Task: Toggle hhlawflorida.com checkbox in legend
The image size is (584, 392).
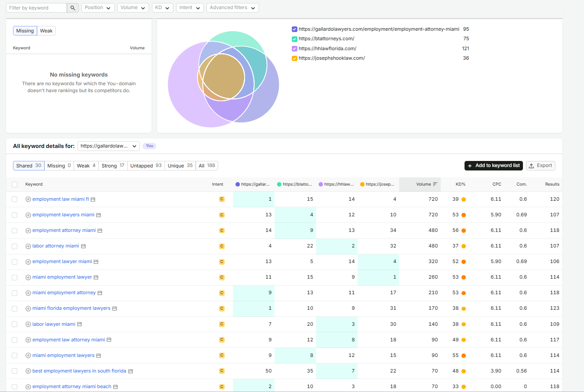Action: [294, 48]
